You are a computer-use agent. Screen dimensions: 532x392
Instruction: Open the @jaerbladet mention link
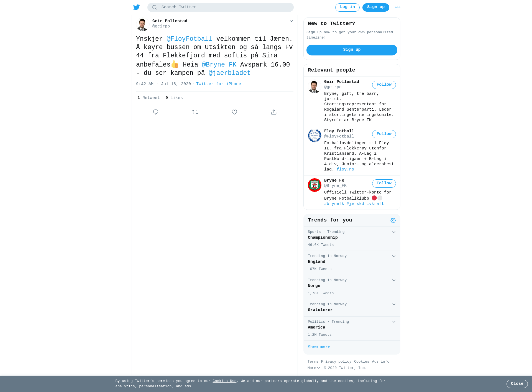point(229,73)
